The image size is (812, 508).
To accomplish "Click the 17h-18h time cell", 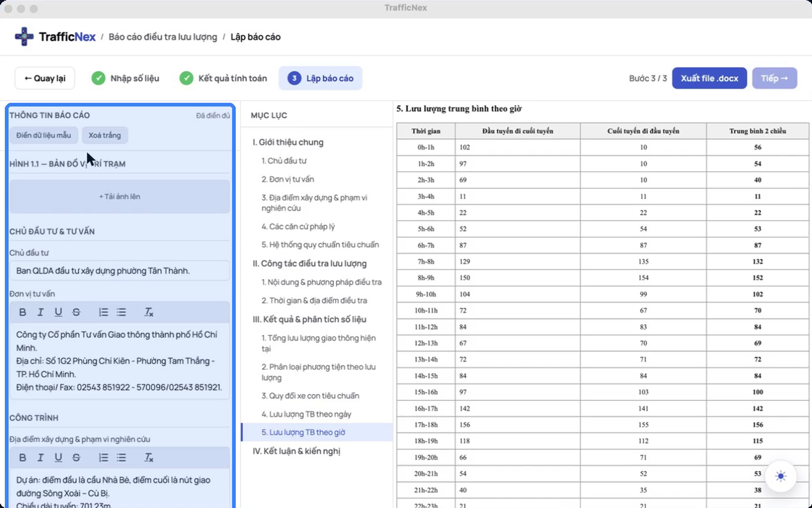I will [426, 425].
